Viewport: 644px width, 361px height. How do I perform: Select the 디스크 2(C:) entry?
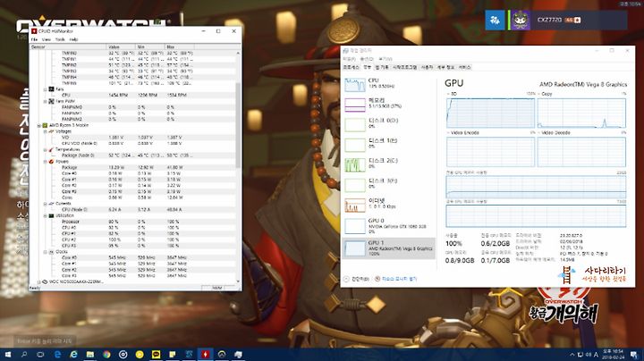[x=389, y=165]
